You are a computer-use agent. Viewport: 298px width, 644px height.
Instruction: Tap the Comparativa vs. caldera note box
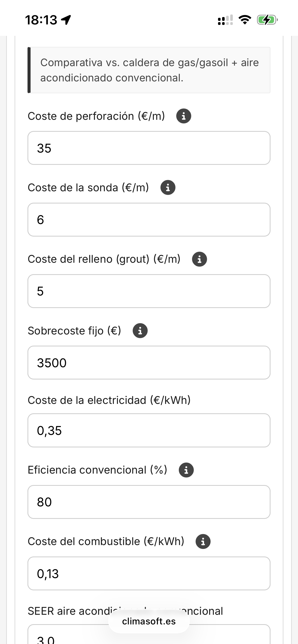(149, 70)
